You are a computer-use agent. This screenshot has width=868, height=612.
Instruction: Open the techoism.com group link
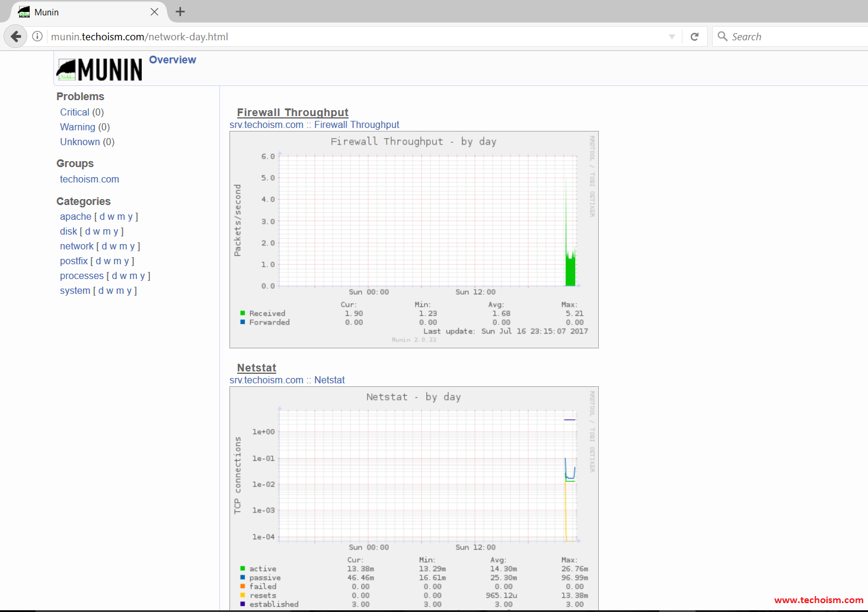[x=90, y=179]
